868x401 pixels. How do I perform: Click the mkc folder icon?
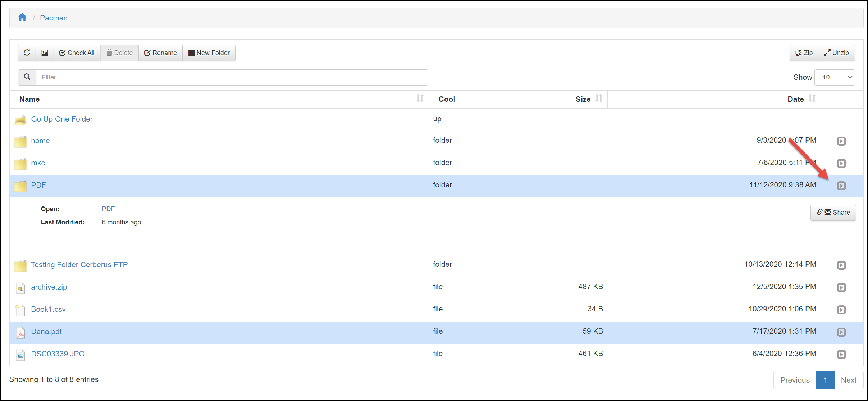[20, 164]
